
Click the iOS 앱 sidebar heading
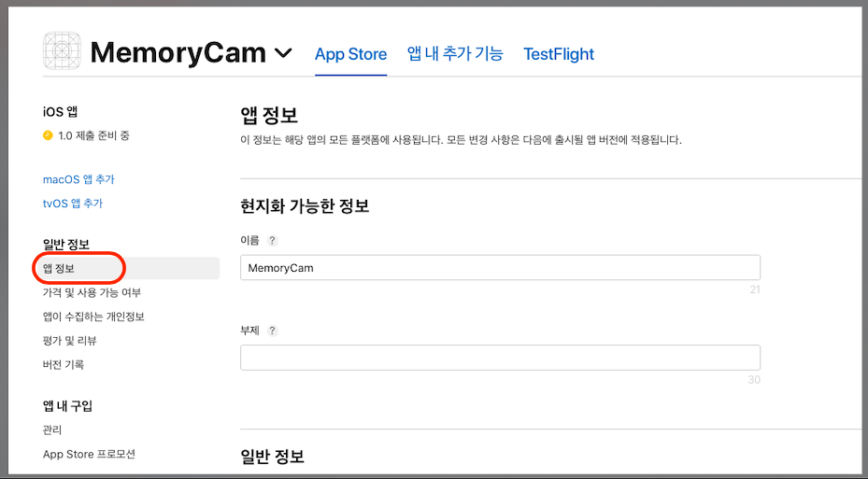pos(61,112)
